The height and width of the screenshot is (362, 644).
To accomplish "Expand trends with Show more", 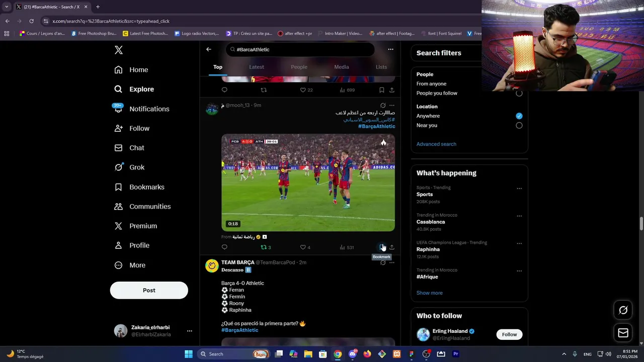I will 430,293.
